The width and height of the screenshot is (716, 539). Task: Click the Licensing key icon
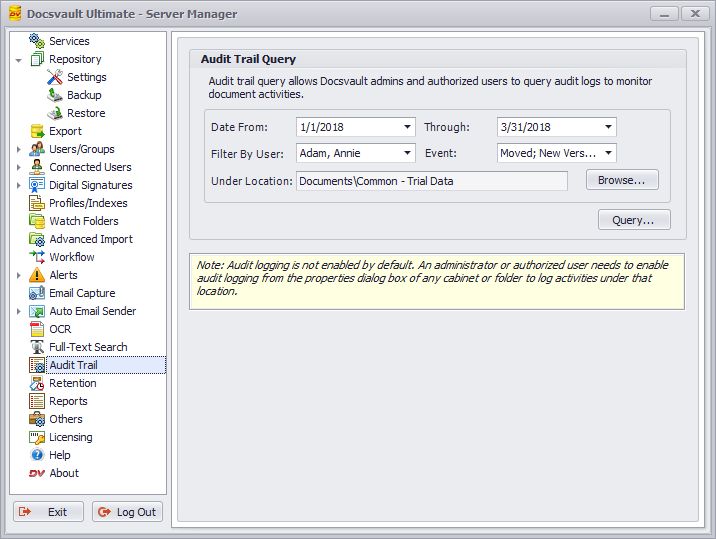pyautogui.click(x=37, y=437)
